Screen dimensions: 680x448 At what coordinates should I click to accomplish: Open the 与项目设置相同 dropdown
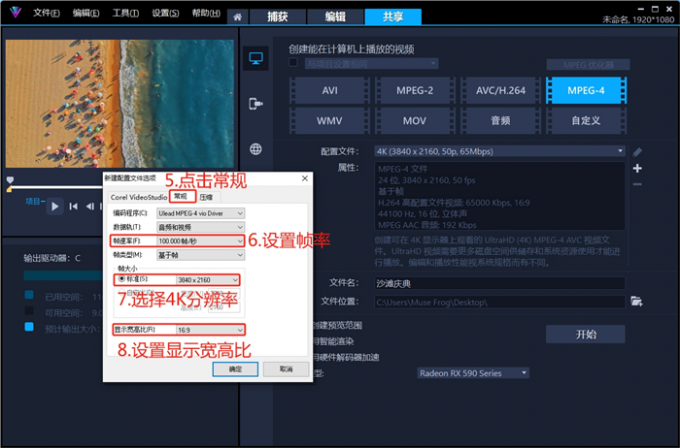(x=371, y=64)
